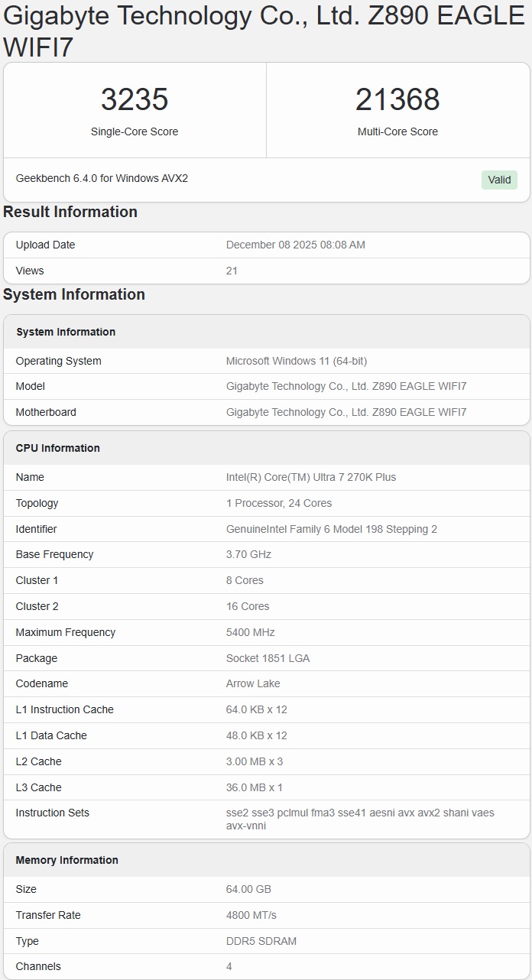Click the Maximum Frequency value 5400 MHz
Image resolution: width=532 pixels, height=980 pixels.
[x=251, y=632]
